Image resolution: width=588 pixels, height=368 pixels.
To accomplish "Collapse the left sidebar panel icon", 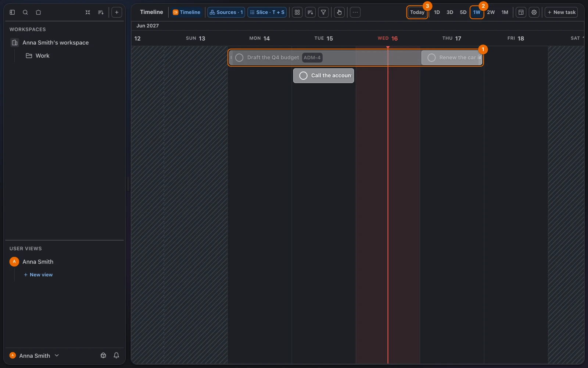I will (x=12, y=12).
